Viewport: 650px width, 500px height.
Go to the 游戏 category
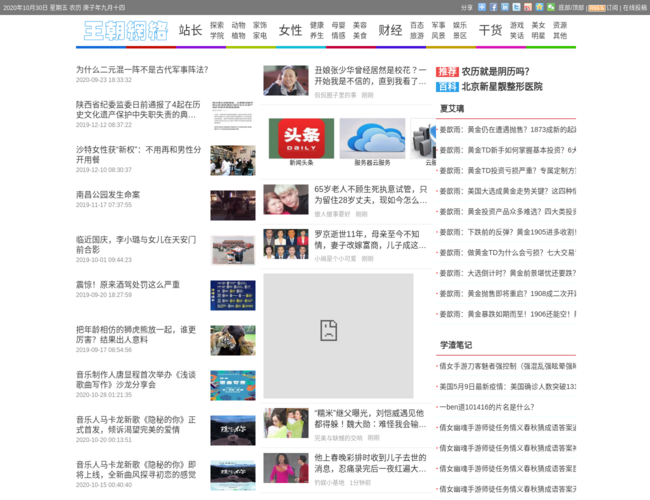click(x=517, y=25)
